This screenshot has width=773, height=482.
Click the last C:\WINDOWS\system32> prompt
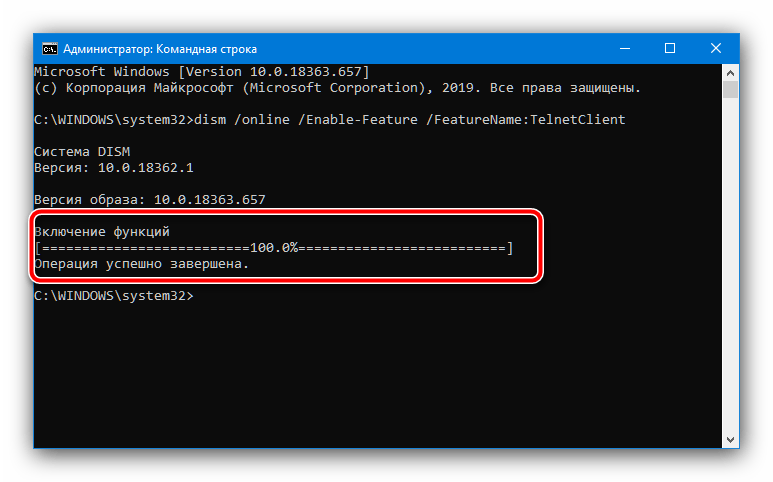[x=114, y=296]
